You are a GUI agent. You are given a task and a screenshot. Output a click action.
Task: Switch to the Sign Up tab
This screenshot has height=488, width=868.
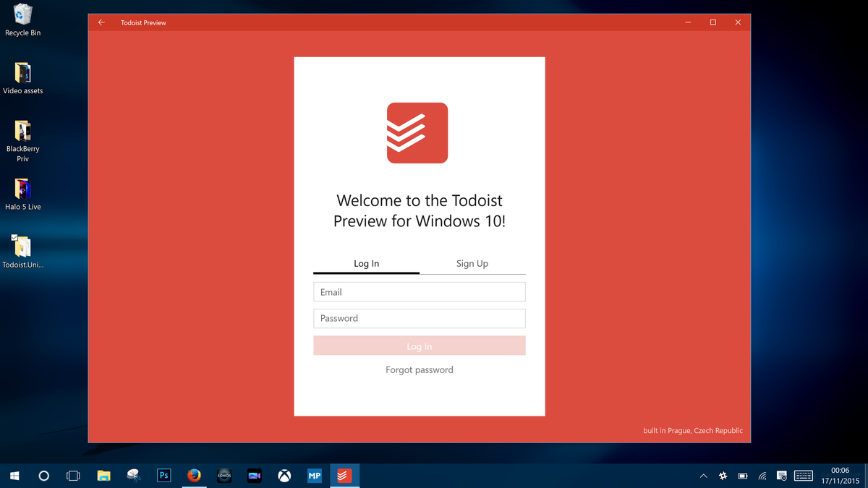pyautogui.click(x=472, y=264)
